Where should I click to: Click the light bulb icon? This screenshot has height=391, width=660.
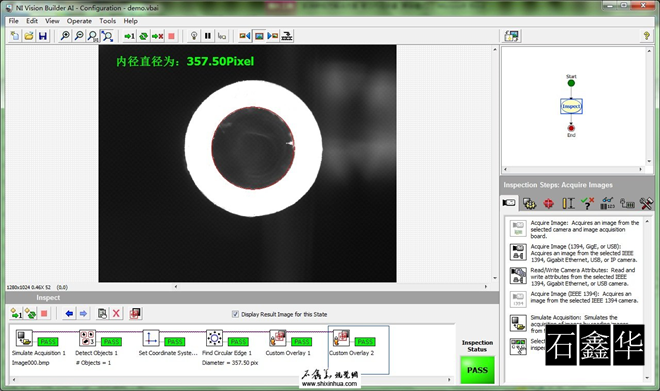pyautogui.click(x=194, y=36)
